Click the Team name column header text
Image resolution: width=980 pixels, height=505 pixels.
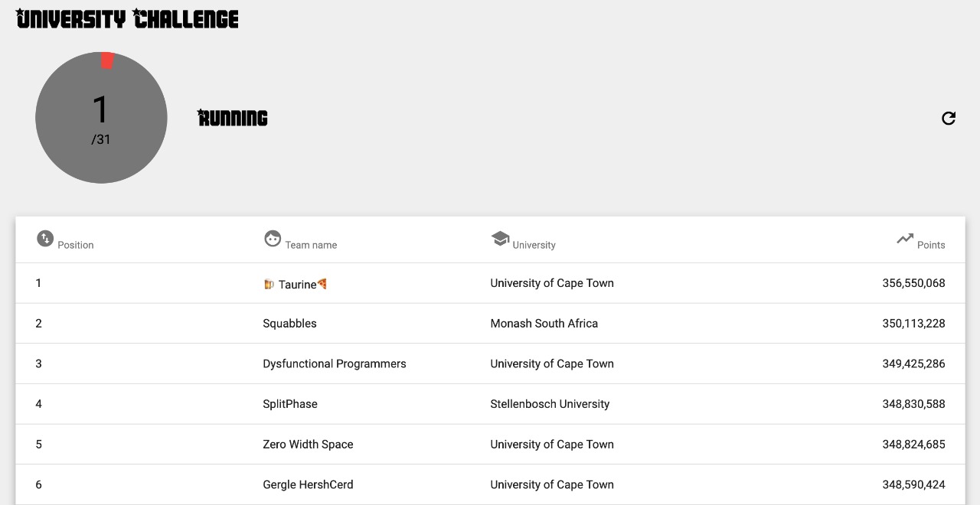pos(311,245)
